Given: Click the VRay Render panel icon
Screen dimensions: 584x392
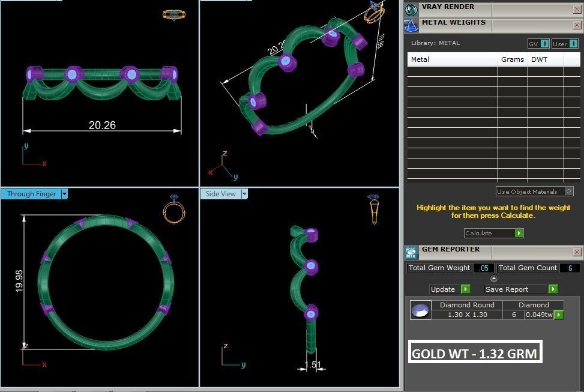Looking at the screenshot, I should (411, 9).
